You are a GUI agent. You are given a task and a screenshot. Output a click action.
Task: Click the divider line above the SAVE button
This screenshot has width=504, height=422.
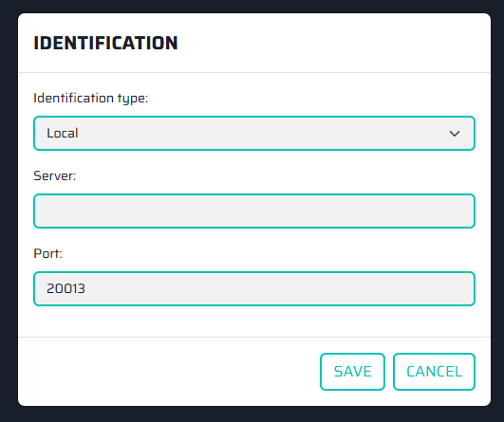click(x=254, y=338)
